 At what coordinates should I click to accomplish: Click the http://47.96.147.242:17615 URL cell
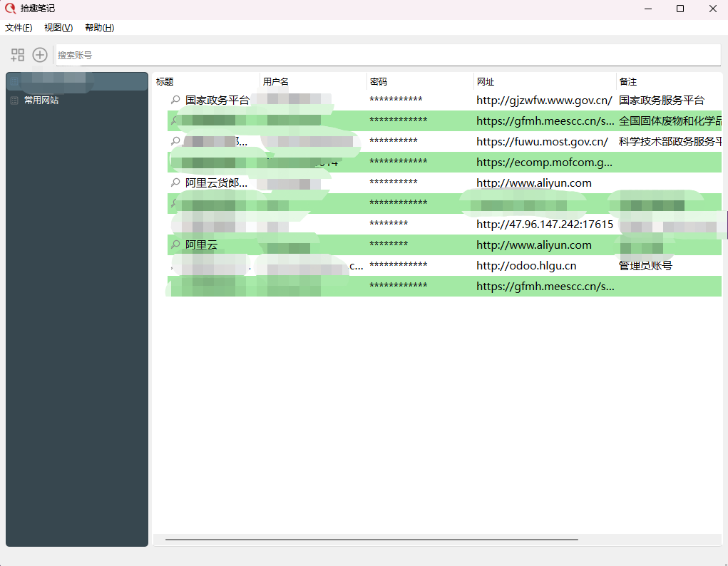click(x=545, y=225)
